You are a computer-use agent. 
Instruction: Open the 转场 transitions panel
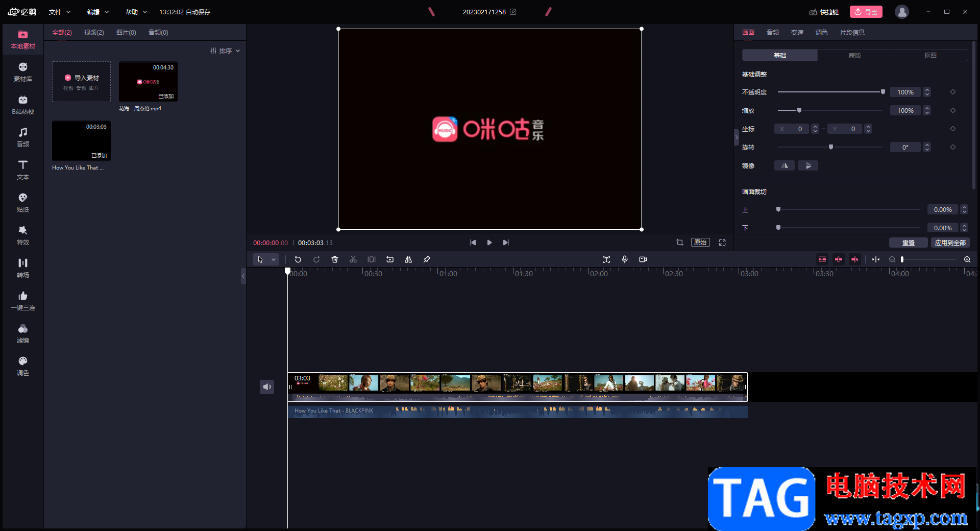tap(23, 268)
